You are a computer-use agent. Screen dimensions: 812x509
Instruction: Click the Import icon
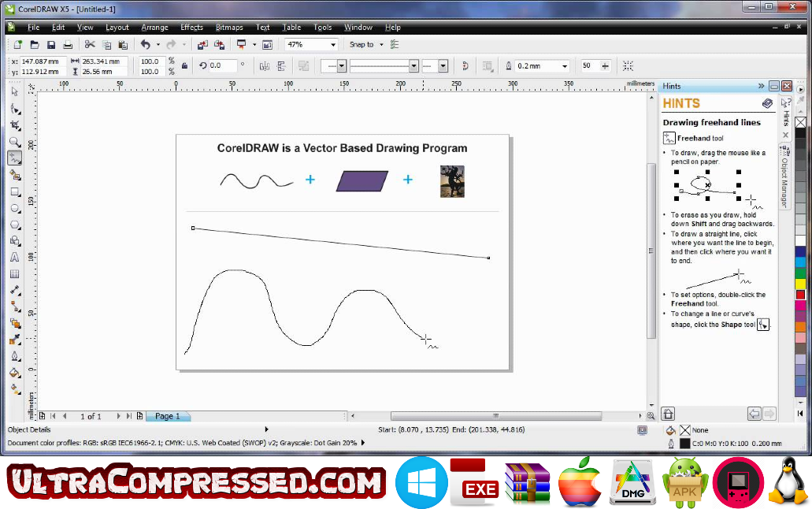(202, 45)
